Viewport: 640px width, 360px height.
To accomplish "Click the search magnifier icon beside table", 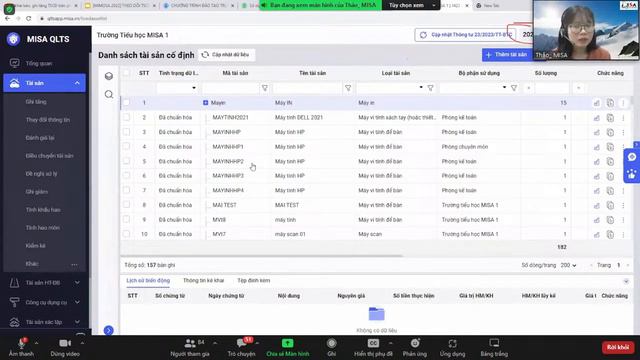I will coord(109,94).
